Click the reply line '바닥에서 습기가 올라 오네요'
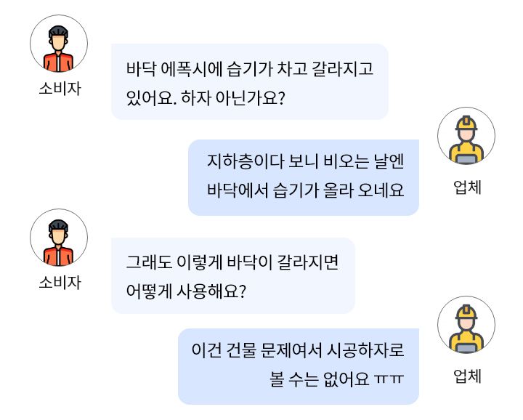Screen dimensions: 523x420 click(x=305, y=190)
